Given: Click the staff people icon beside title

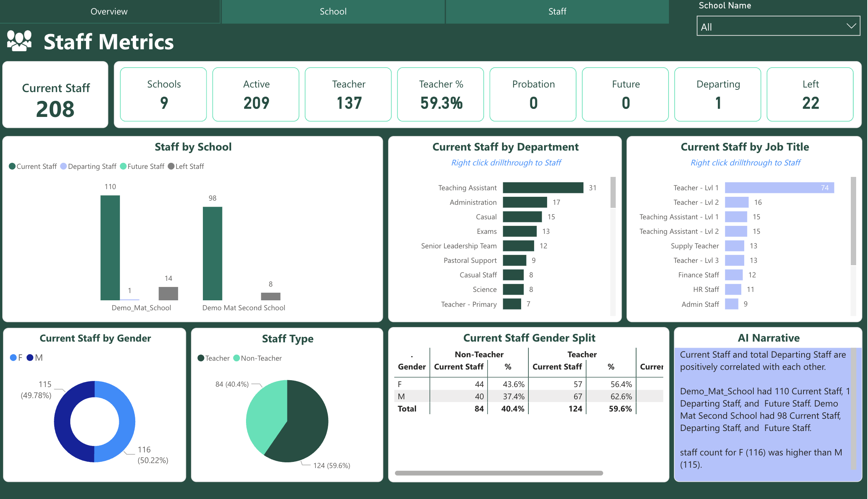Looking at the screenshot, I should point(19,41).
